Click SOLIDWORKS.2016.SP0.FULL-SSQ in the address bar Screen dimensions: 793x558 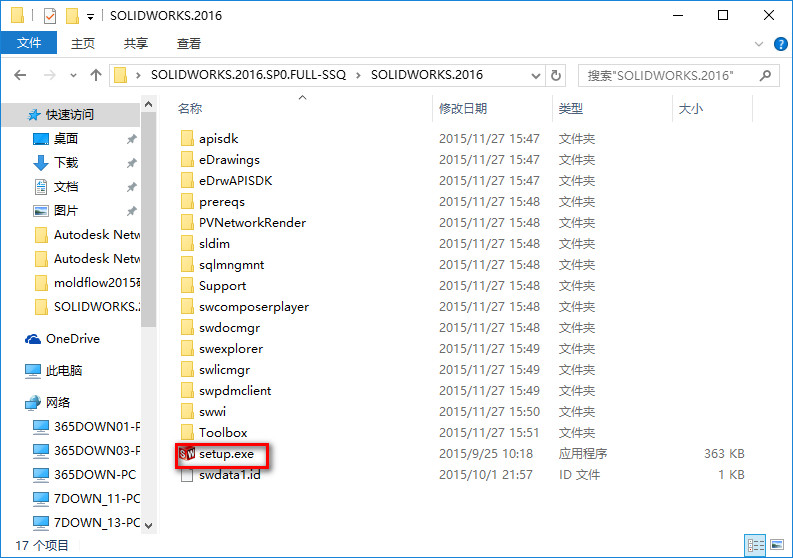tap(248, 75)
